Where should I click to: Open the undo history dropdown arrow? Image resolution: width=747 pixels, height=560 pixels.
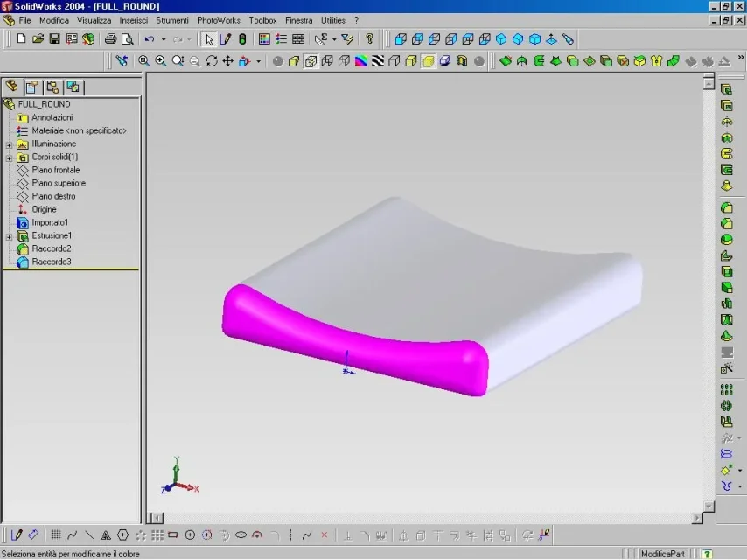pyautogui.click(x=164, y=39)
